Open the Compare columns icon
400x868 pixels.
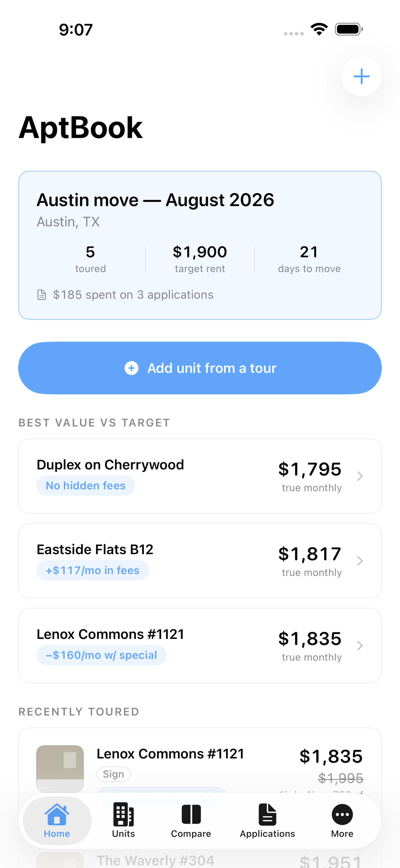pos(191,814)
